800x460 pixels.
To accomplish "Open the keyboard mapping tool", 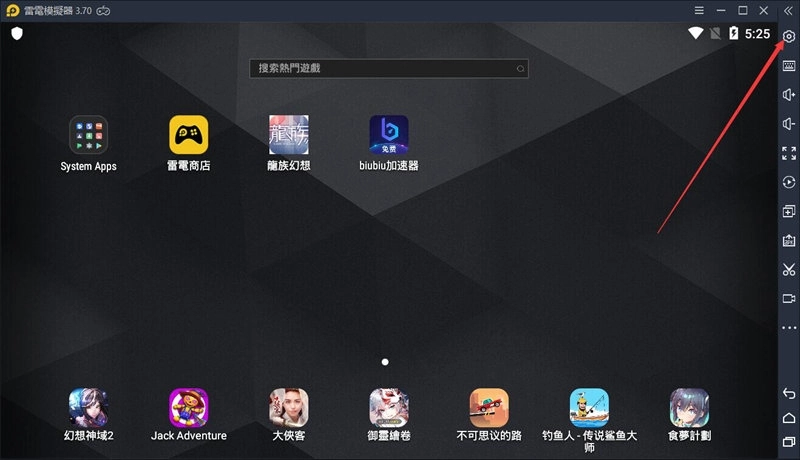I will [x=789, y=66].
